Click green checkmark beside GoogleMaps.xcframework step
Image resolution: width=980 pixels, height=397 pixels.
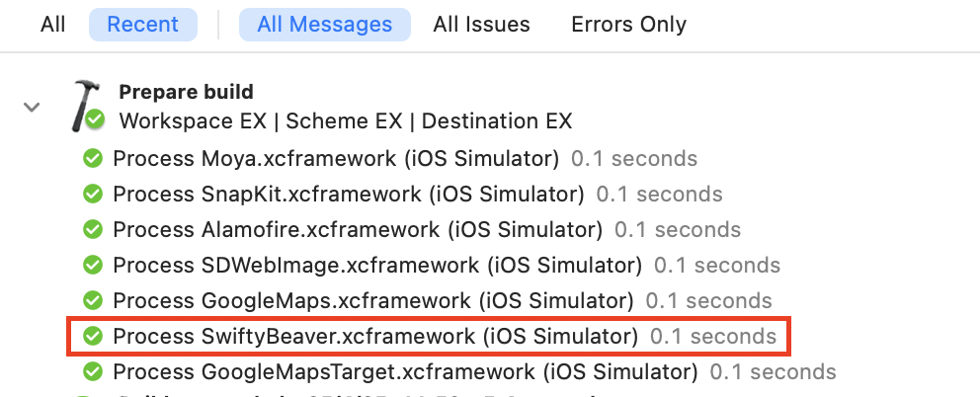coord(93,301)
